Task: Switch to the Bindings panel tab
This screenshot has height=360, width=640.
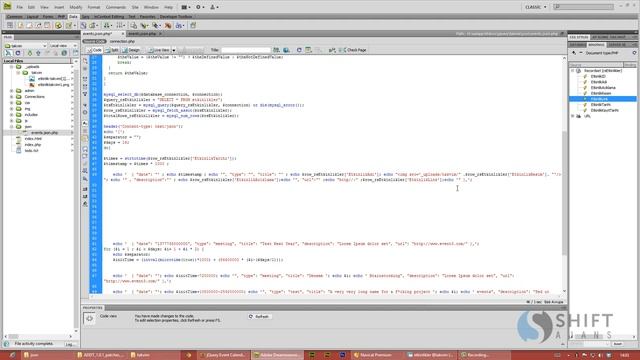Action: click(596, 44)
